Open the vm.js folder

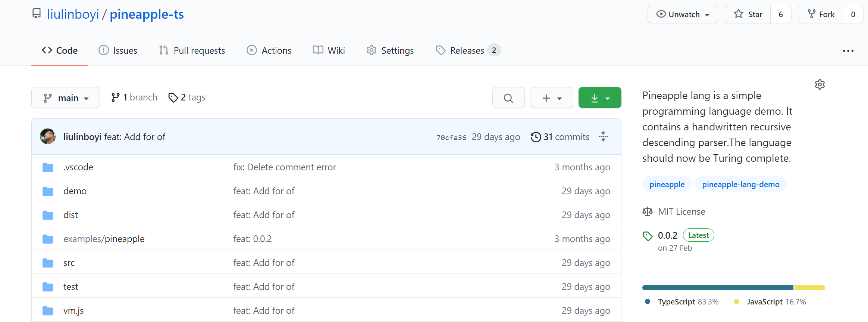point(73,310)
